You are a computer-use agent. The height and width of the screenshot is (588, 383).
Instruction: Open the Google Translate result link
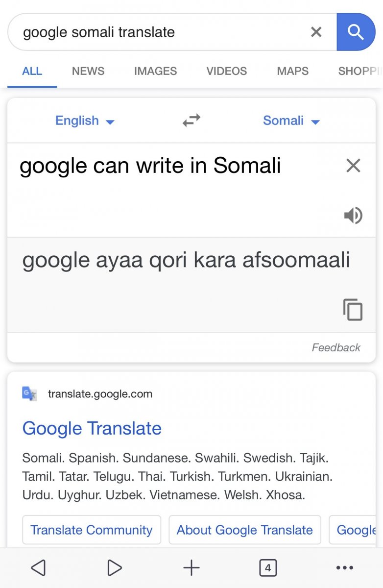(x=92, y=428)
